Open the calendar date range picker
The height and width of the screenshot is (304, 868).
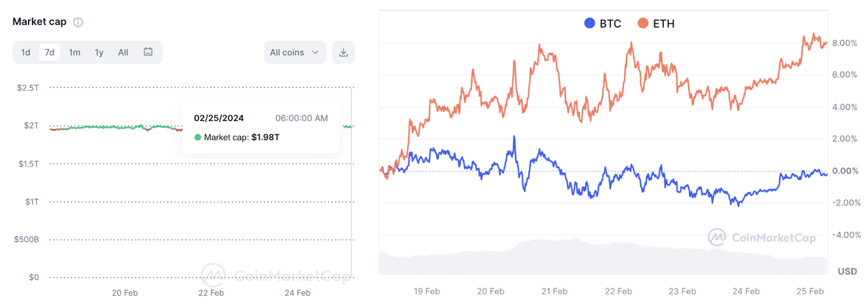click(x=148, y=52)
